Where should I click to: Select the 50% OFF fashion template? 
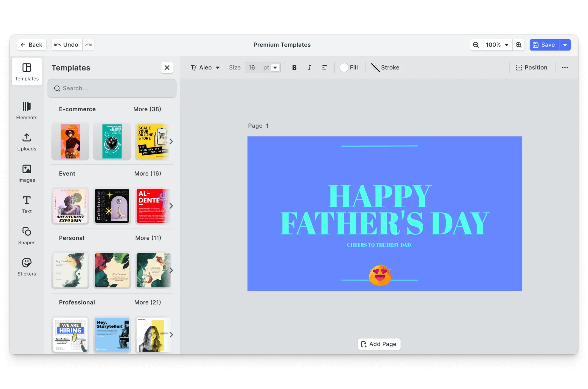(x=70, y=141)
